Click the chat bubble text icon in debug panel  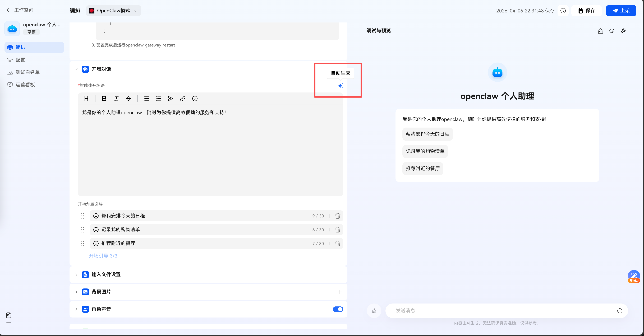click(x=612, y=31)
